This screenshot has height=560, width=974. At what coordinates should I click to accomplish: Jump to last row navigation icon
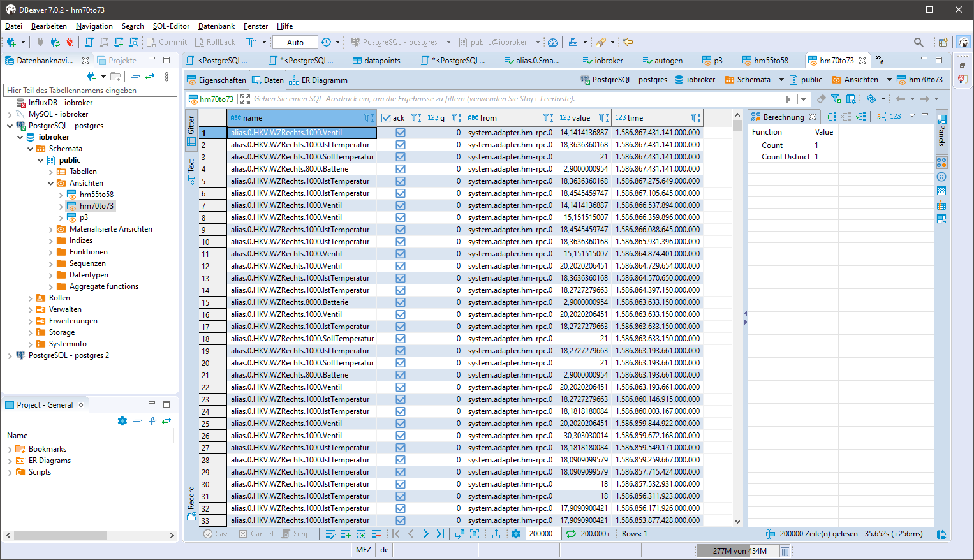[440, 534]
